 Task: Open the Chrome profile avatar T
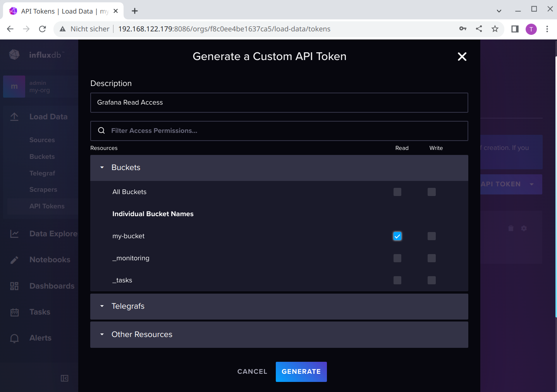[x=531, y=29]
